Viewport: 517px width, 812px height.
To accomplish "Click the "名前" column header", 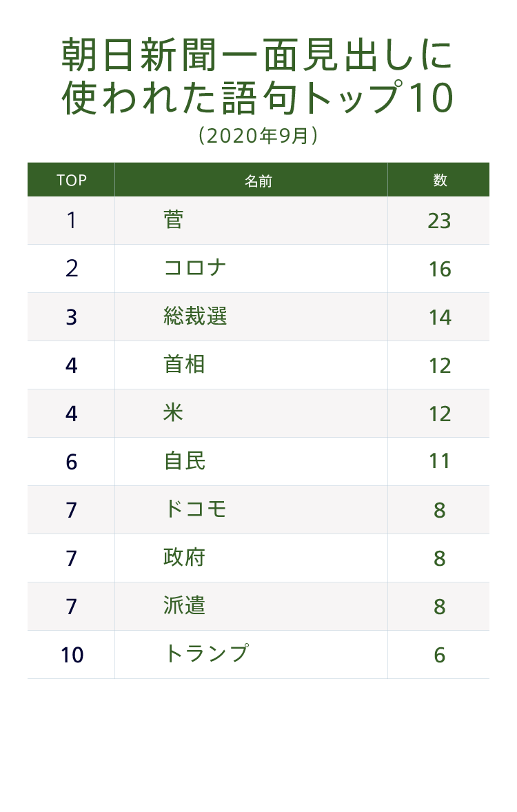I will point(258,181).
